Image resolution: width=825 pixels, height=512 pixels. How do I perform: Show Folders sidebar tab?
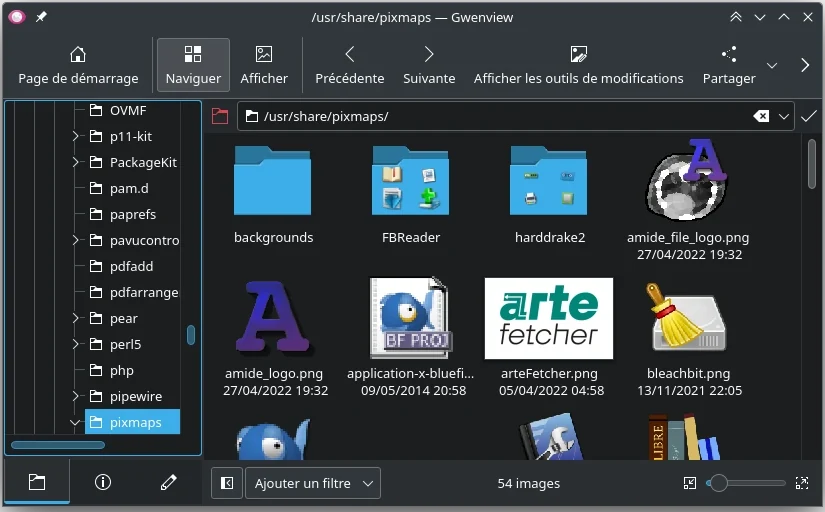[x=37, y=482]
